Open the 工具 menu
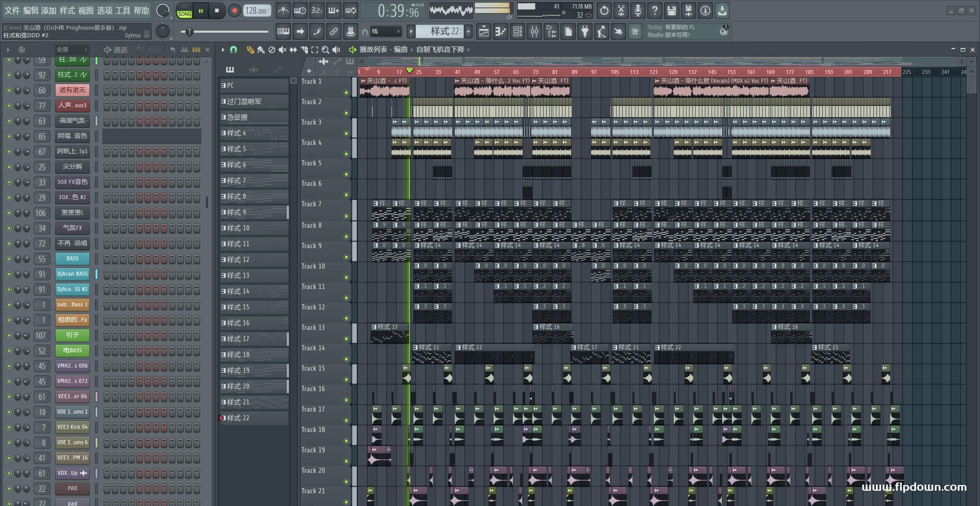The image size is (980, 506). click(122, 10)
